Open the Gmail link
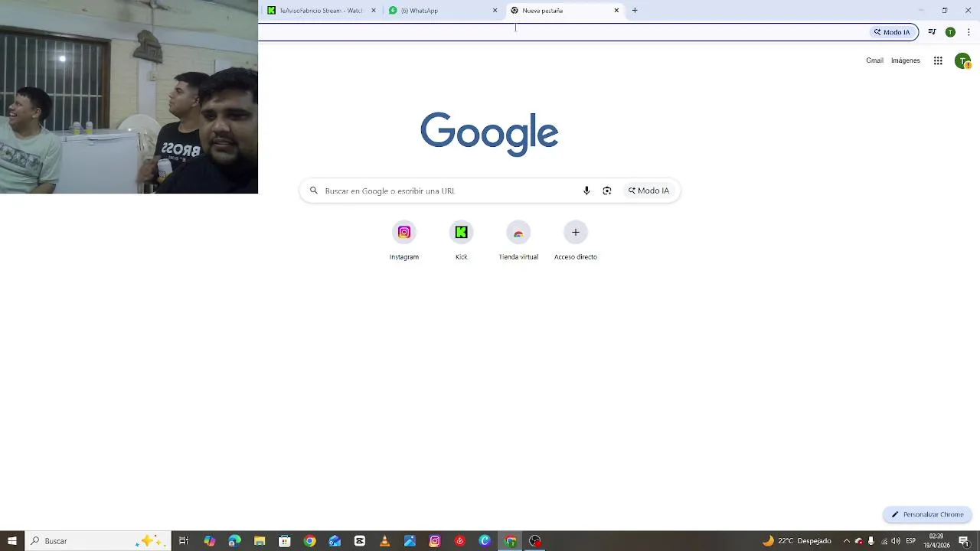The width and height of the screenshot is (980, 551). tap(874, 60)
